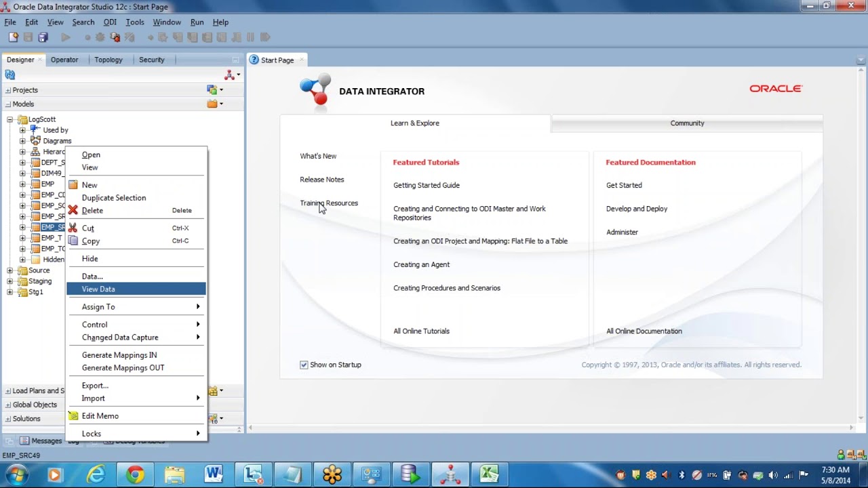This screenshot has height=488, width=868.
Task: Open the Develop and Deploy documentation
Action: point(637,209)
